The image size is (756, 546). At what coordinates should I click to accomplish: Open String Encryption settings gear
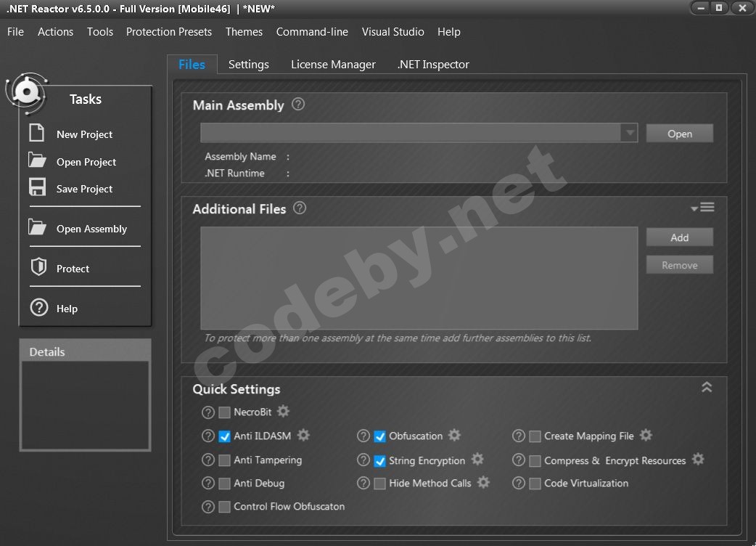click(x=477, y=459)
